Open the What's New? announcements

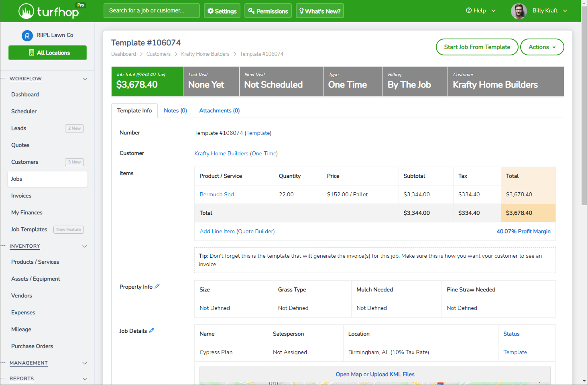320,11
